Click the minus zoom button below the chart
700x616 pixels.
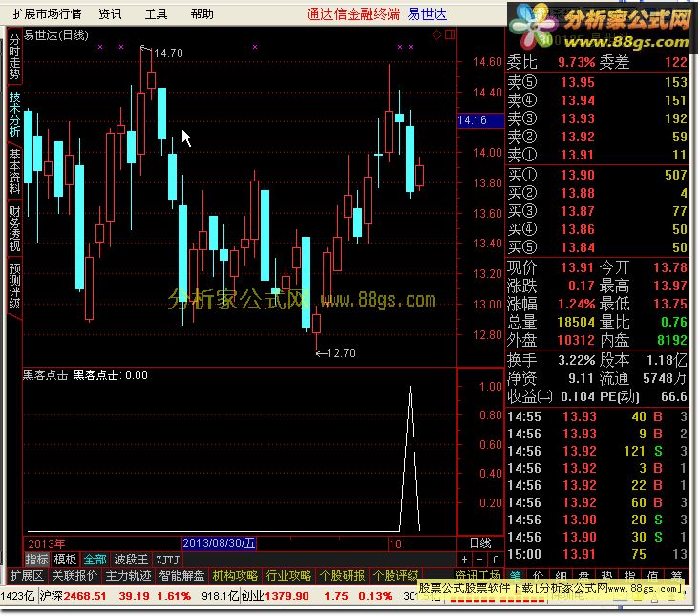480,559
